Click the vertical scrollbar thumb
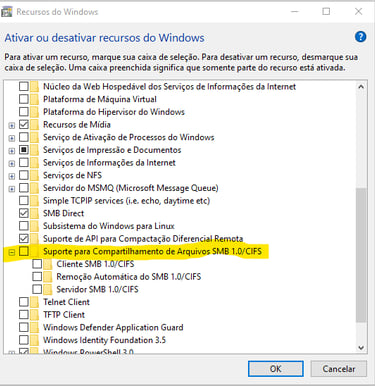This screenshot has height=386, width=375. [x=361, y=255]
